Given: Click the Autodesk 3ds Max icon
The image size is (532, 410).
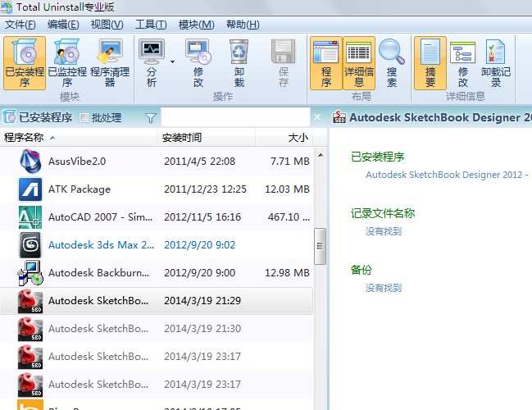Looking at the screenshot, I should [x=30, y=244].
